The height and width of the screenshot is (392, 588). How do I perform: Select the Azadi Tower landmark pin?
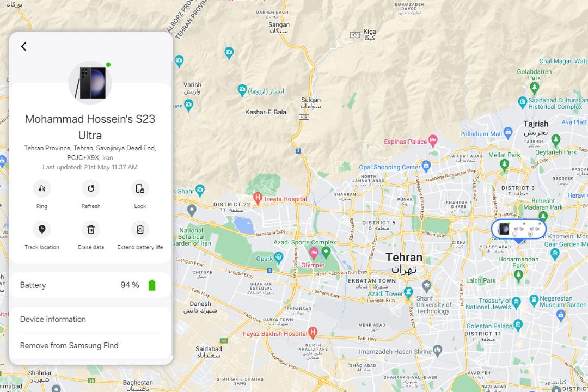point(408,292)
